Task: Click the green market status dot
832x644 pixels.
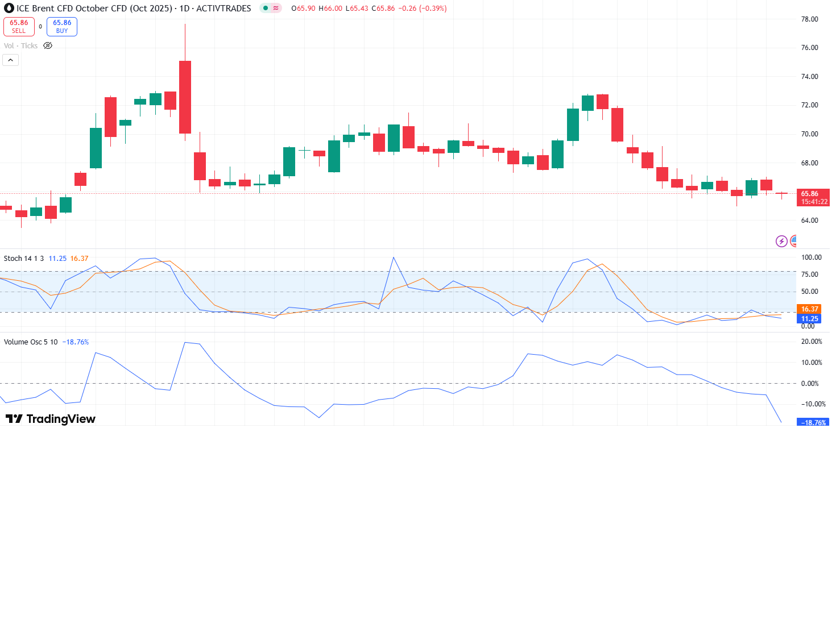Action: (x=266, y=9)
